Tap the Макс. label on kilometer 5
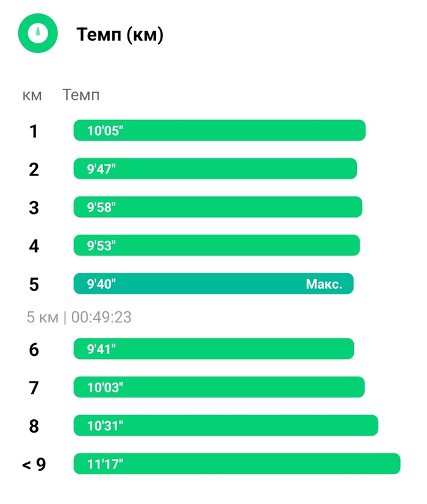The image size is (427, 504). pyautogui.click(x=324, y=284)
